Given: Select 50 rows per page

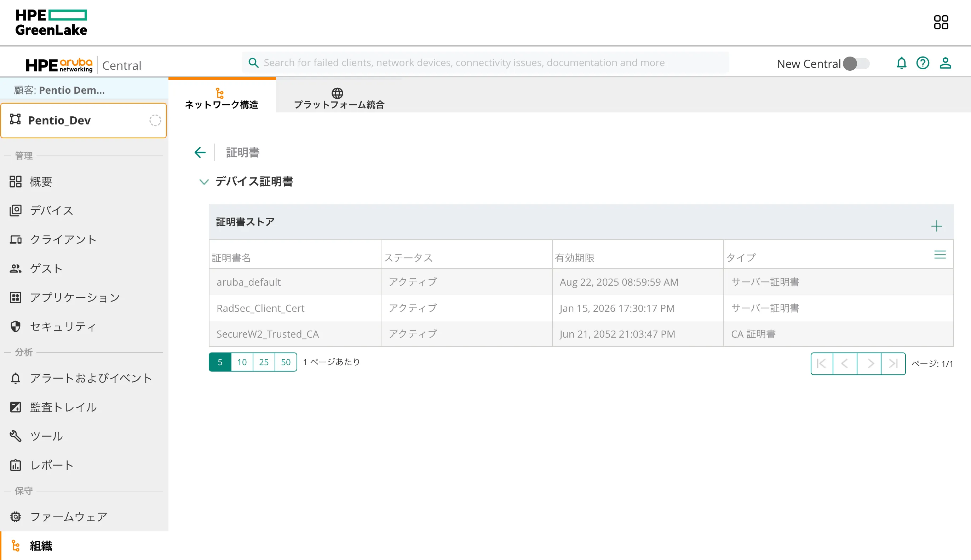Looking at the screenshot, I should pyautogui.click(x=286, y=362).
